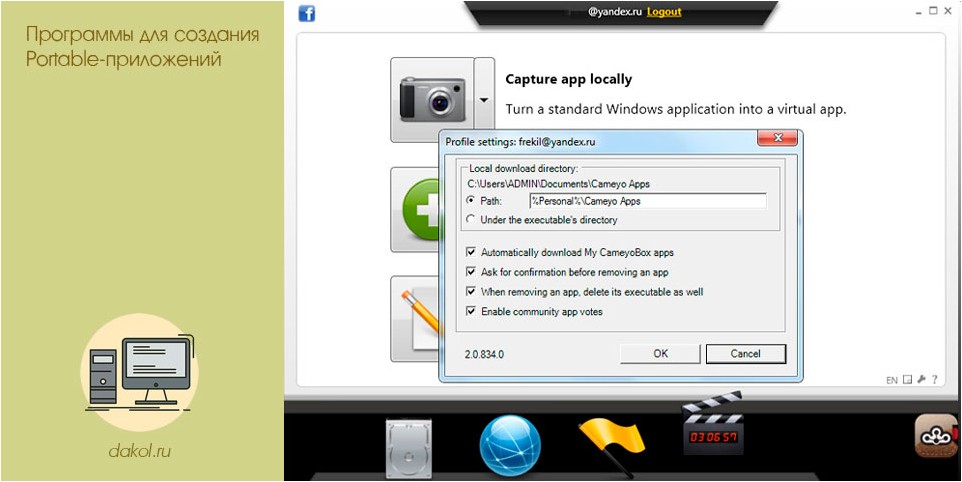The width and height of the screenshot is (962, 482).
Task: Toggle delete executable when removing app
Action: click(x=471, y=292)
